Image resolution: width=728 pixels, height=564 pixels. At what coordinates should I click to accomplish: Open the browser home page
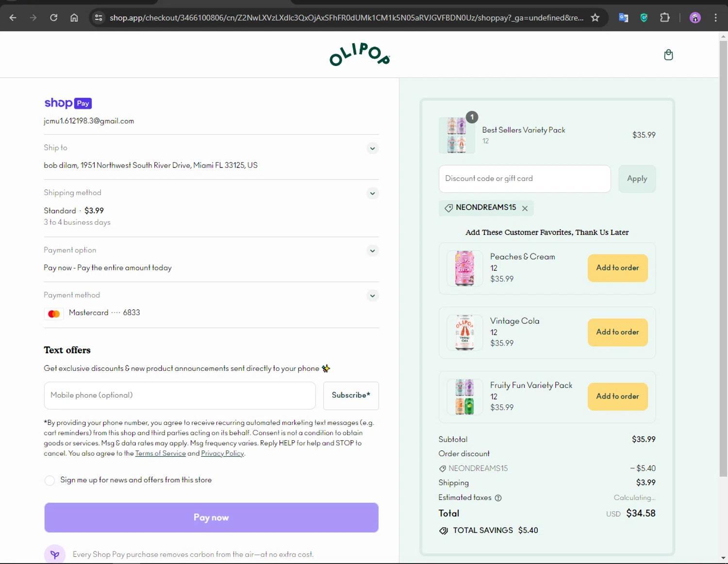pyautogui.click(x=74, y=18)
